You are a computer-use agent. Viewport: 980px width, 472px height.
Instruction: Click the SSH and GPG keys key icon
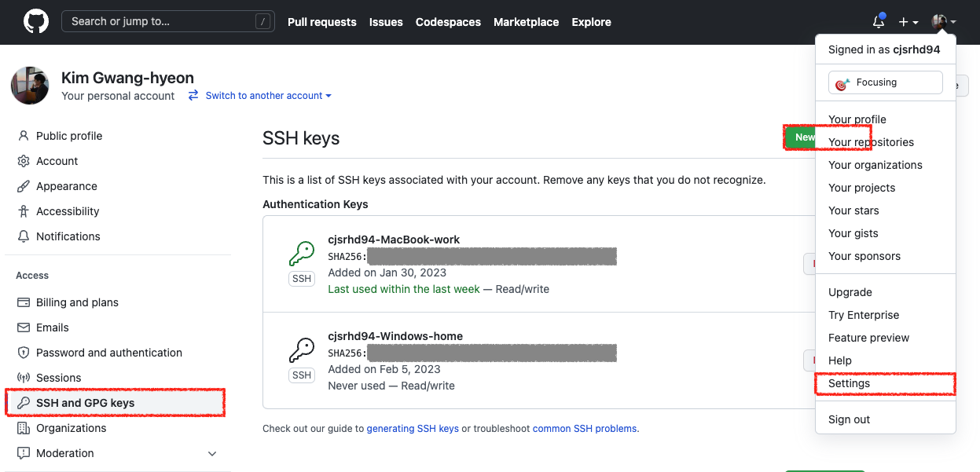pos(23,403)
